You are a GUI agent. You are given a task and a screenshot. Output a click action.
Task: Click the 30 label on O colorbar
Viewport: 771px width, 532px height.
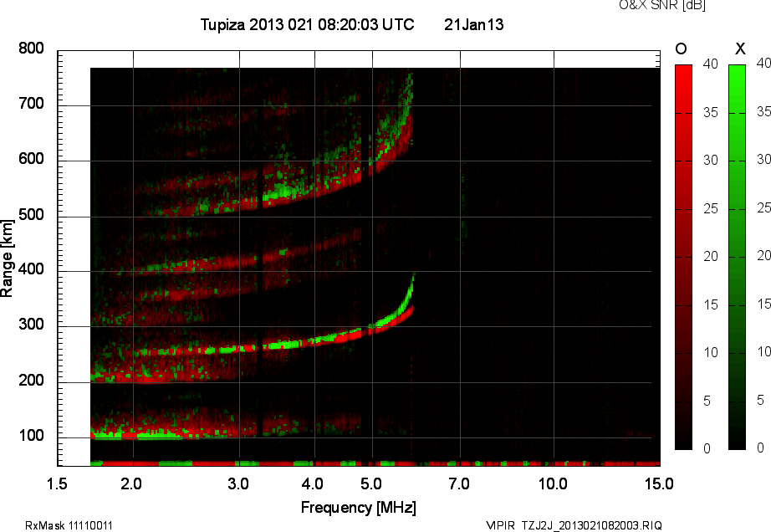[x=711, y=161]
